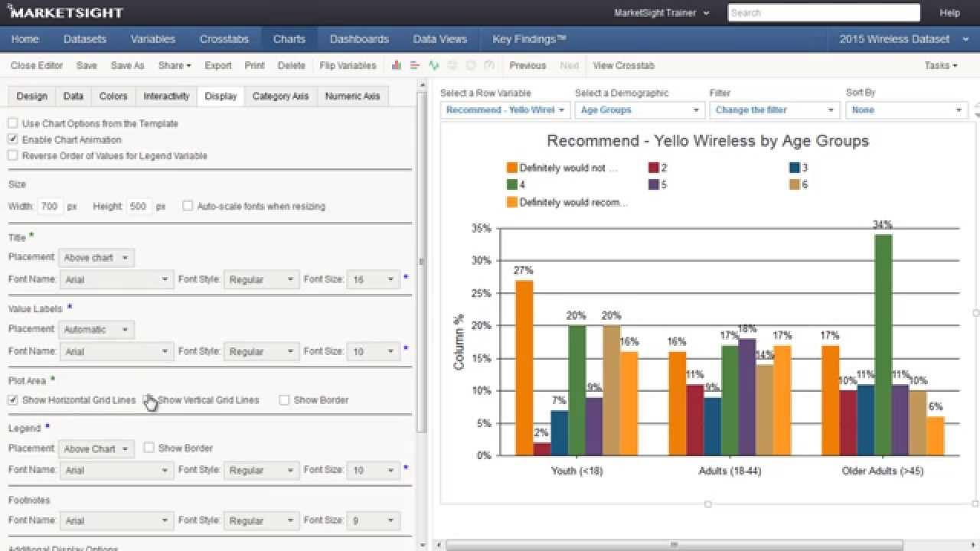The height and width of the screenshot is (551, 980).
Task: Click Print in toolbar
Action: point(255,66)
